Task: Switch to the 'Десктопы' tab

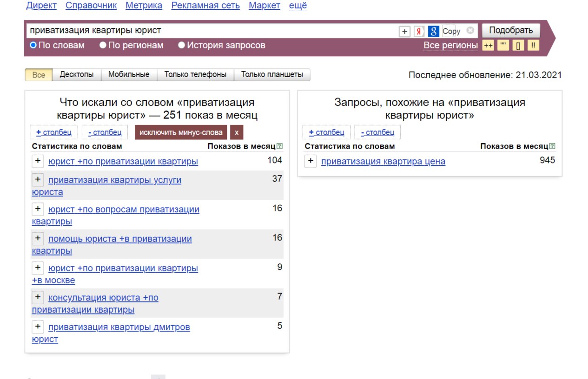Action: (x=77, y=74)
